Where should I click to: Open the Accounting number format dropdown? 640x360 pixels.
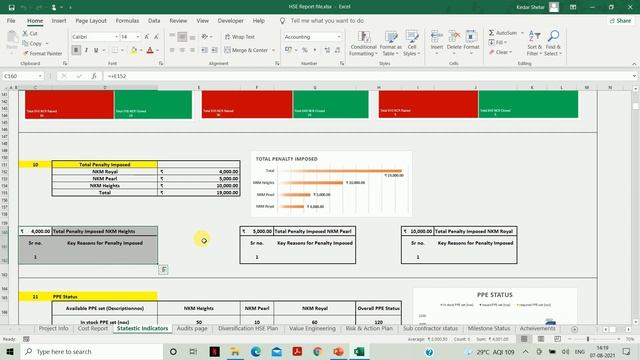tap(339, 37)
